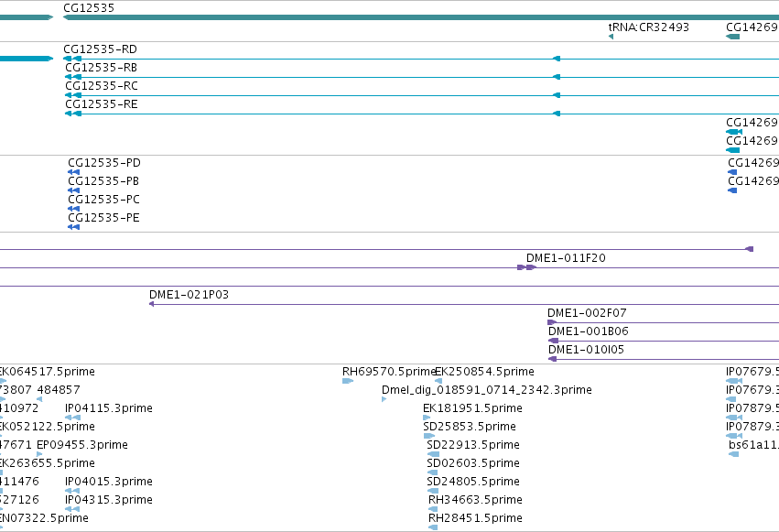Click the DME1-021P03 clone arrowhead
This screenshot has height=532, width=779.
(152, 304)
